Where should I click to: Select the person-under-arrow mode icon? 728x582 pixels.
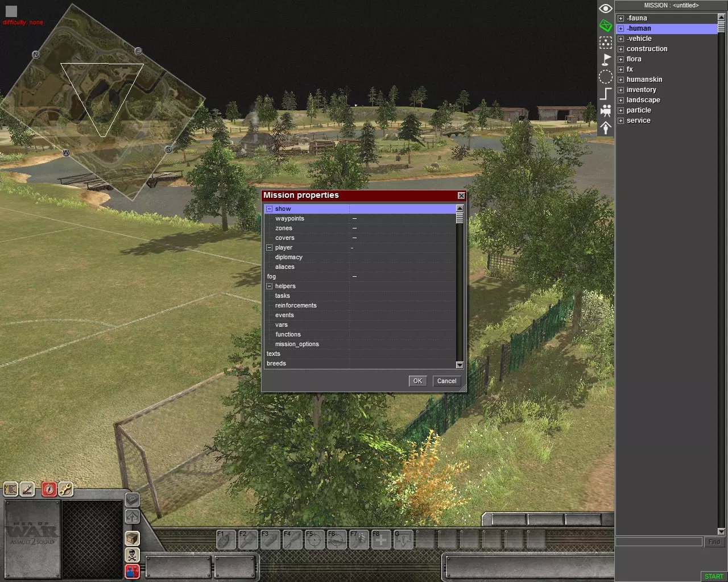(606, 128)
